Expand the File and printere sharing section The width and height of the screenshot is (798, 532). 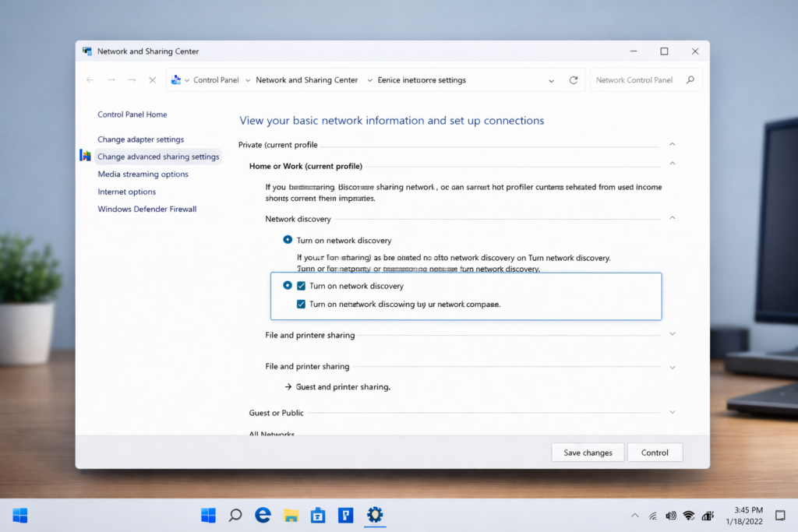pos(672,334)
